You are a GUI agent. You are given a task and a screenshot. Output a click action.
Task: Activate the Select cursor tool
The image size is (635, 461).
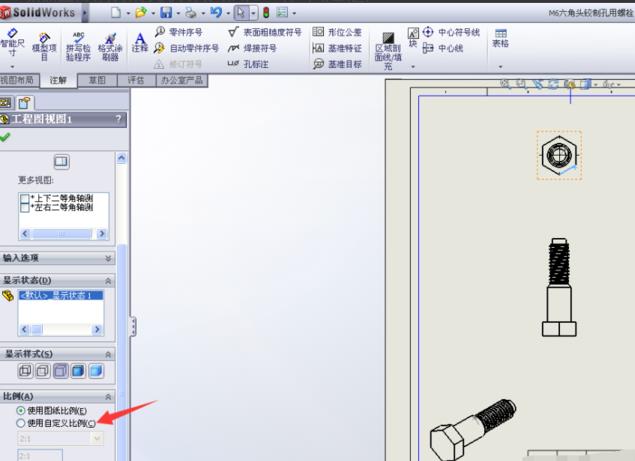(241, 13)
